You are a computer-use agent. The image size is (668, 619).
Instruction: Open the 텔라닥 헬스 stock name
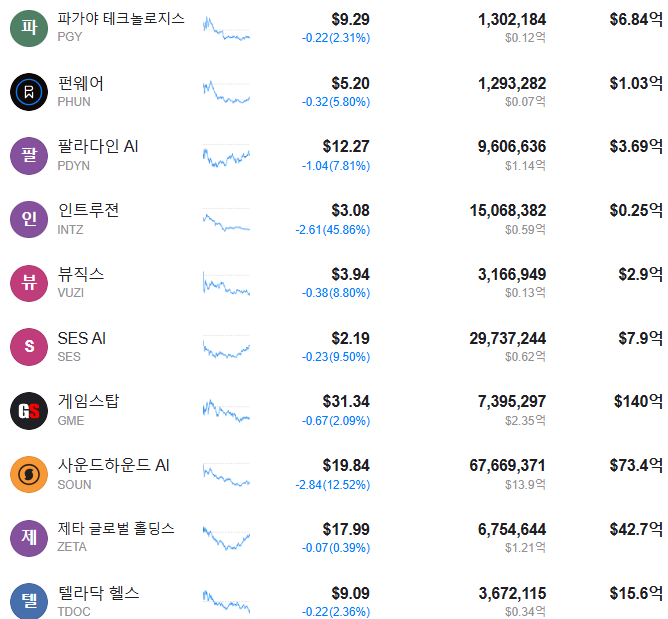pos(98,593)
